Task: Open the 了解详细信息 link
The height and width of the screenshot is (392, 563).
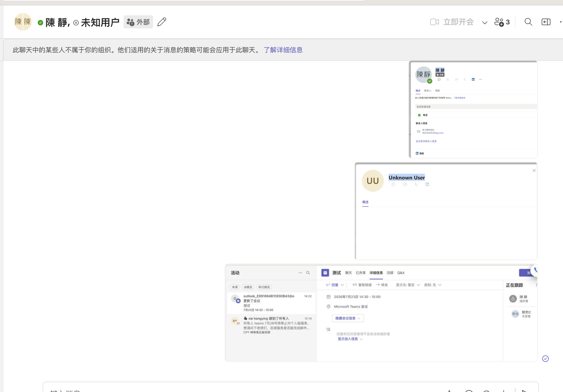Action: point(283,50)
